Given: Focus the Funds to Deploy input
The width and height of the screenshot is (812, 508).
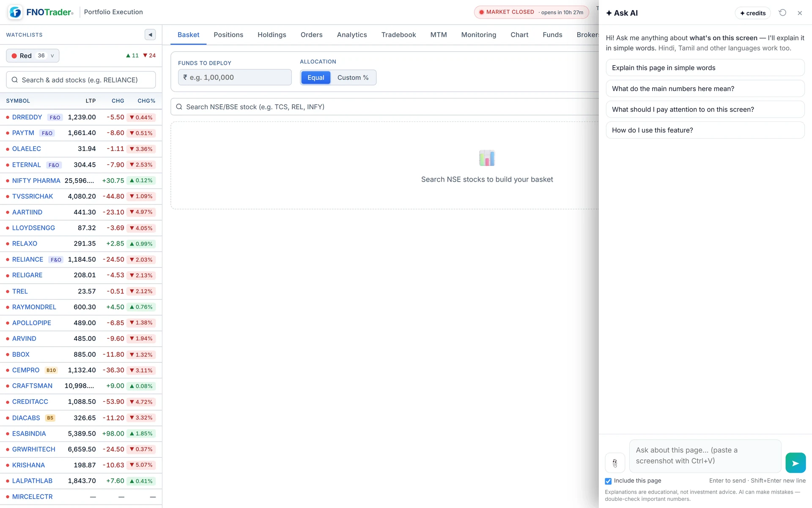Looking at the screenshot, I should [235, 77].
